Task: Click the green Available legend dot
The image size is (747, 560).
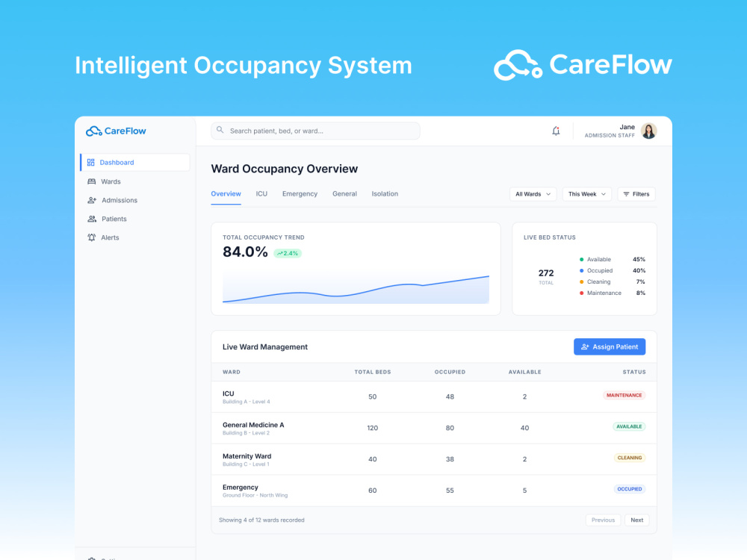Action: 581,260
